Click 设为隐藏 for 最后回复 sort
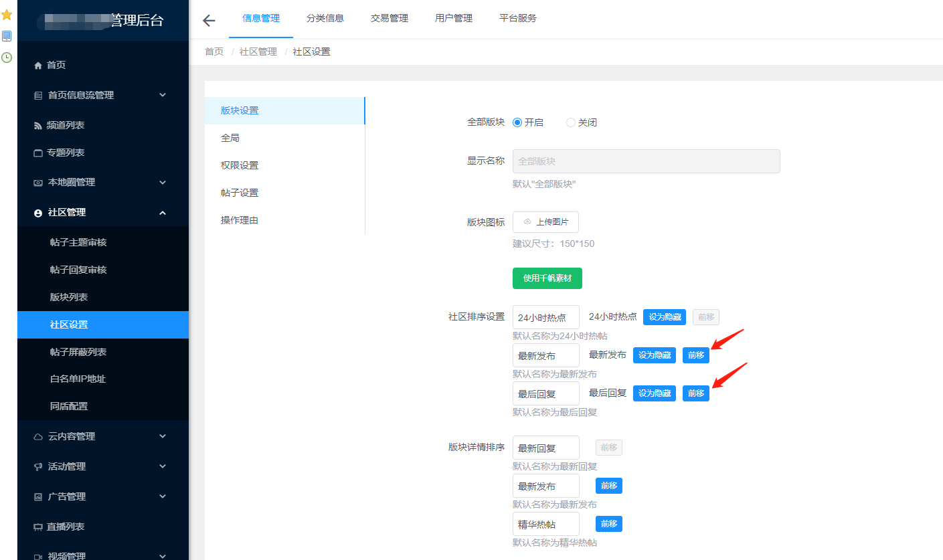 point(655,393)
